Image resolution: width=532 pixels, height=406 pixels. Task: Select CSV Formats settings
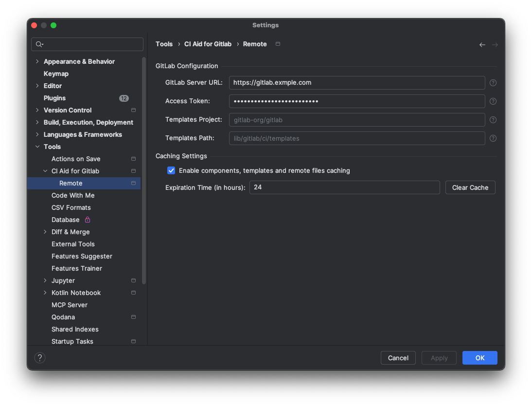(71, 207)
